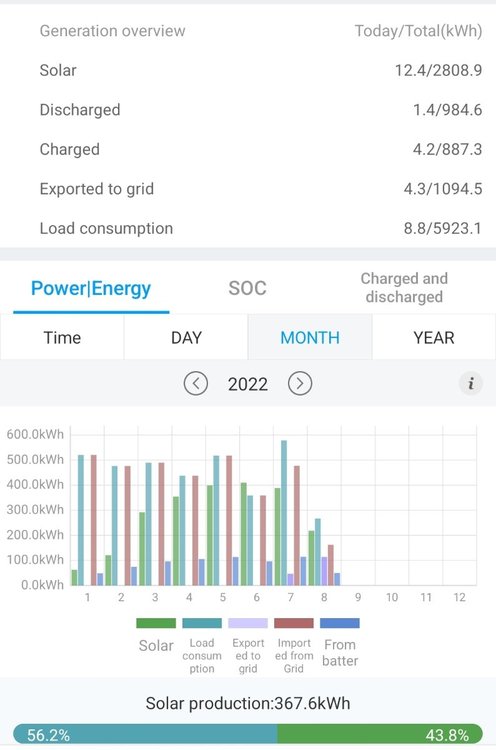The image size is (496, 750).
Task: Select the DAY view
Action: point(186,338)
